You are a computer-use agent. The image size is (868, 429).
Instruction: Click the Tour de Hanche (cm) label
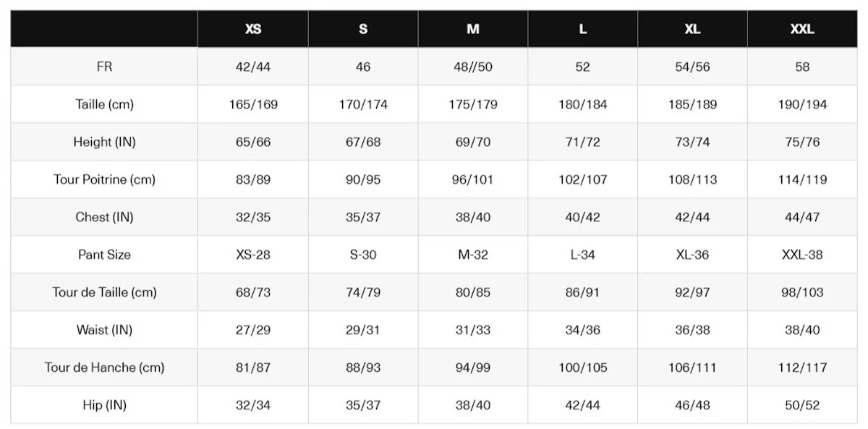click(104, 368)
